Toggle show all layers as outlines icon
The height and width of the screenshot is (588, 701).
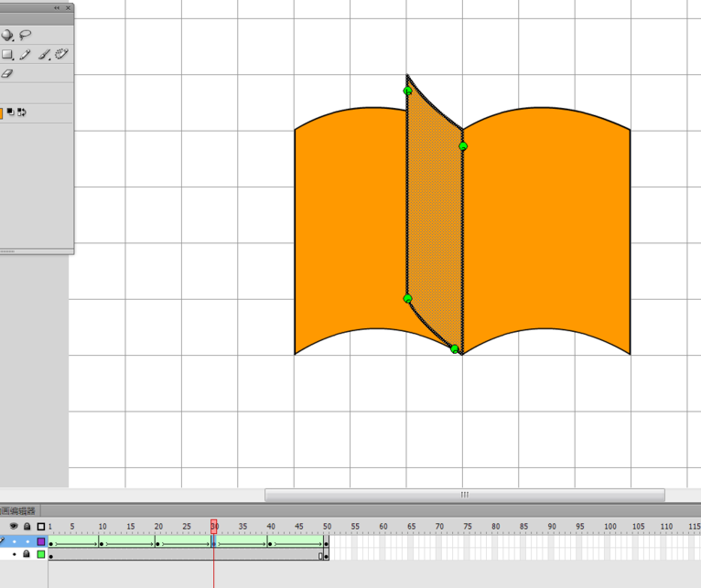point(40,527)
